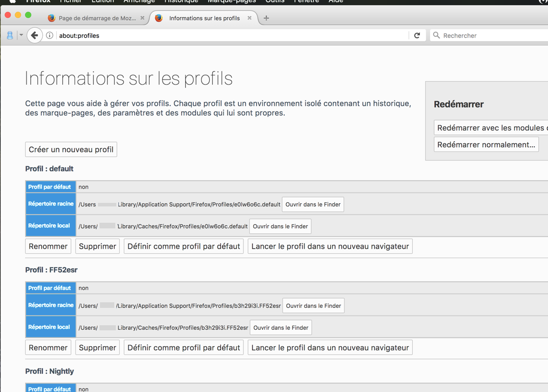548x392 pixels.
Task: Click the Informations sur les profils page title
Action: 129,78
